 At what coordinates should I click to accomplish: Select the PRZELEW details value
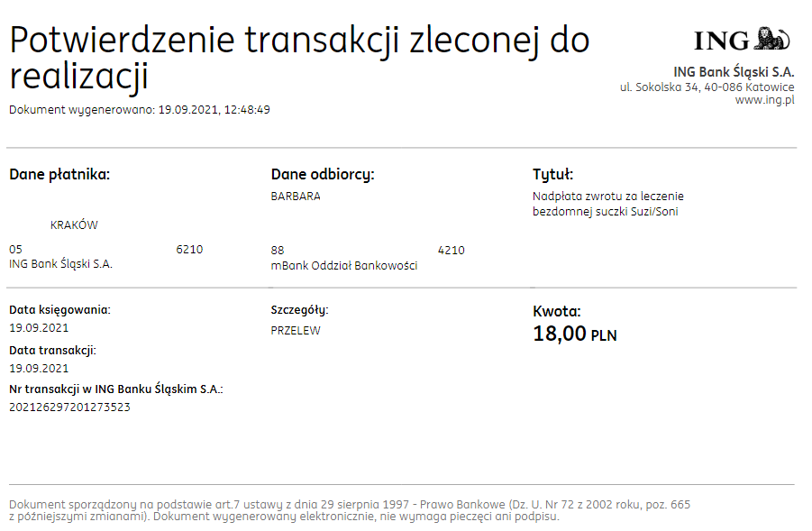[296, 331]
